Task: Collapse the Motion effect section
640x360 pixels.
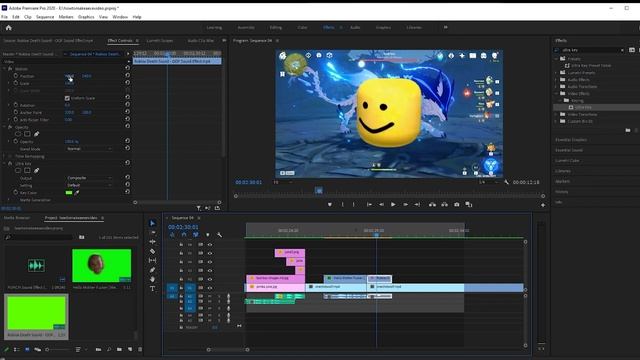Action: click(5, 69)
